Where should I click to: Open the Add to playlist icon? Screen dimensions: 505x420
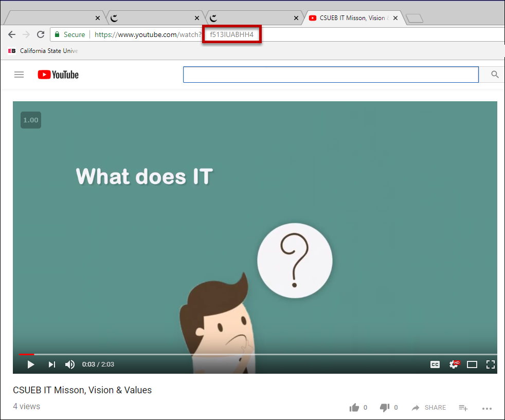(x=463, y=408)
